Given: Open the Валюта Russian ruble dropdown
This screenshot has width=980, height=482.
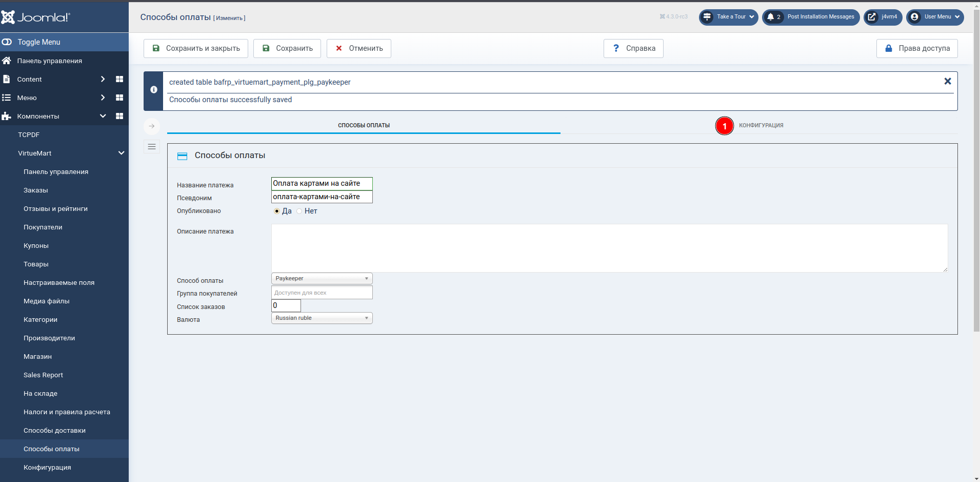Looking at the screenshot, I should (x=322, y=318).
